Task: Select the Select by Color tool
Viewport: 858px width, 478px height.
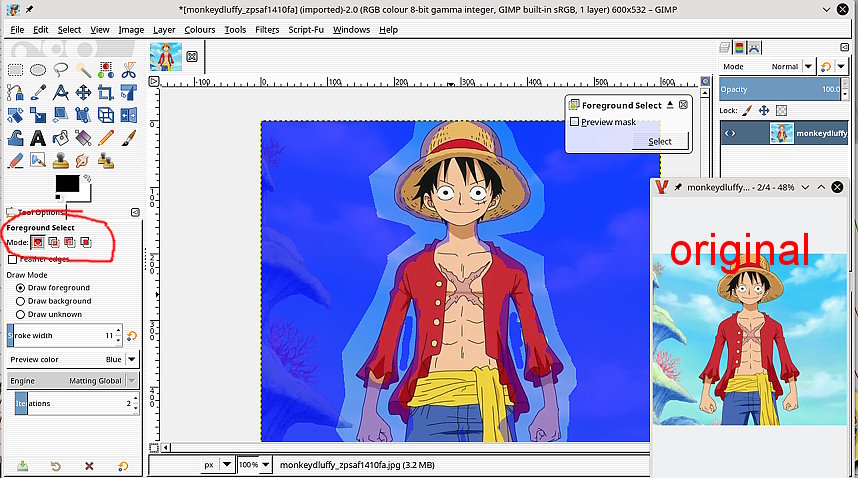Action: pyautogui.click(x=106, y=70)
